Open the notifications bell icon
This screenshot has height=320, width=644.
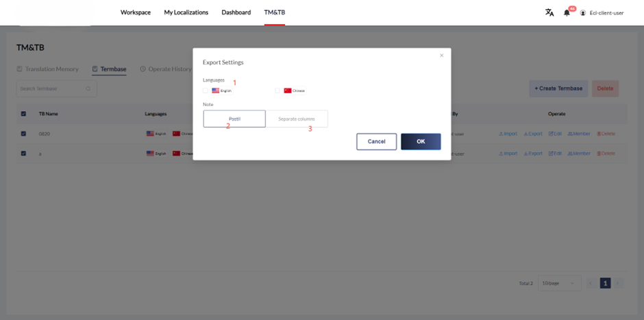[x=567, y=12]
